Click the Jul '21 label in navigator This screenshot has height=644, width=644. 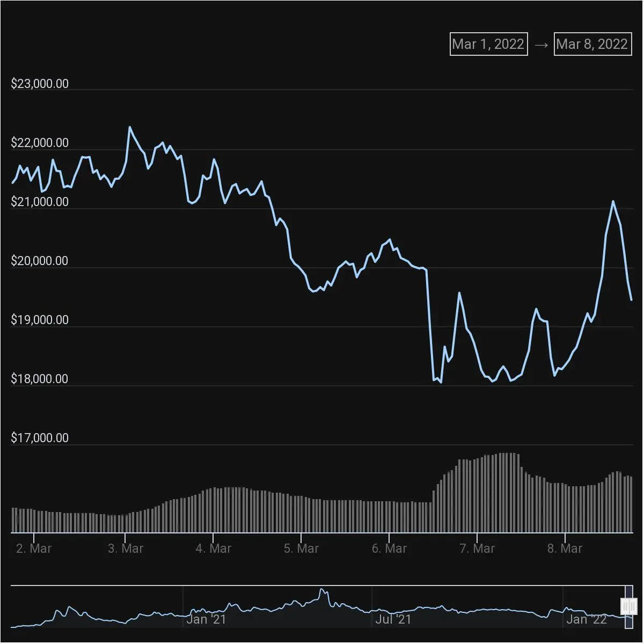tap(393, 619)
